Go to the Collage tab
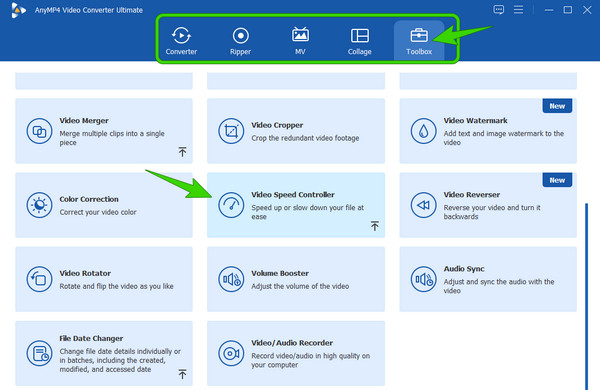 (360, 41)
